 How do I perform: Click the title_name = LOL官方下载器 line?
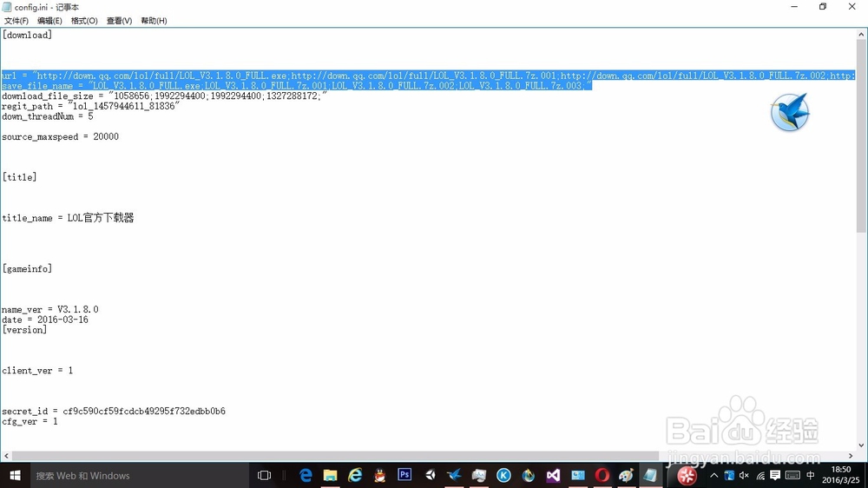[x=68, y=218]
